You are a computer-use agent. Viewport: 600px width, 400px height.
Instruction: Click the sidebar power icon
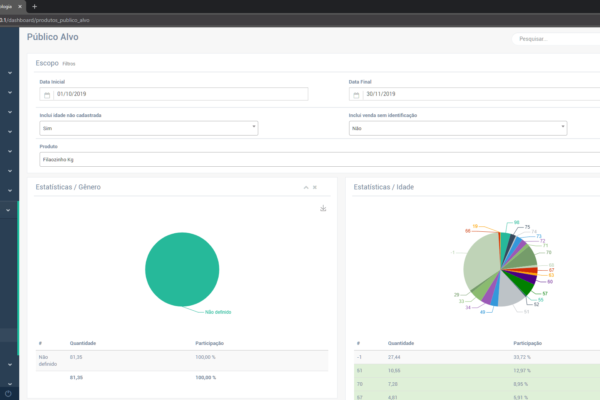click(8, 393)
